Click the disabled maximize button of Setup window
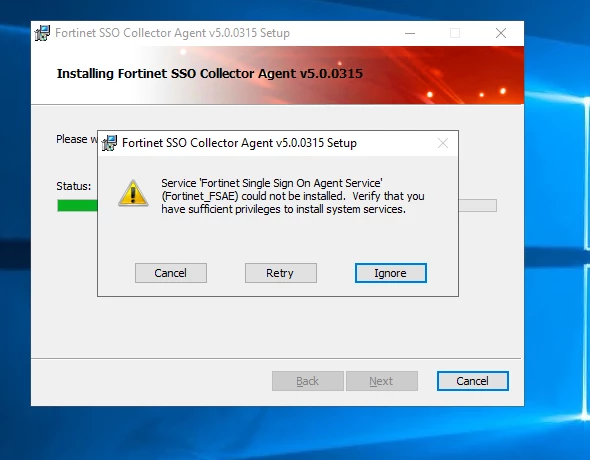Image resolution: width=590 pixels, height=460 pixels. click(455, 33)
